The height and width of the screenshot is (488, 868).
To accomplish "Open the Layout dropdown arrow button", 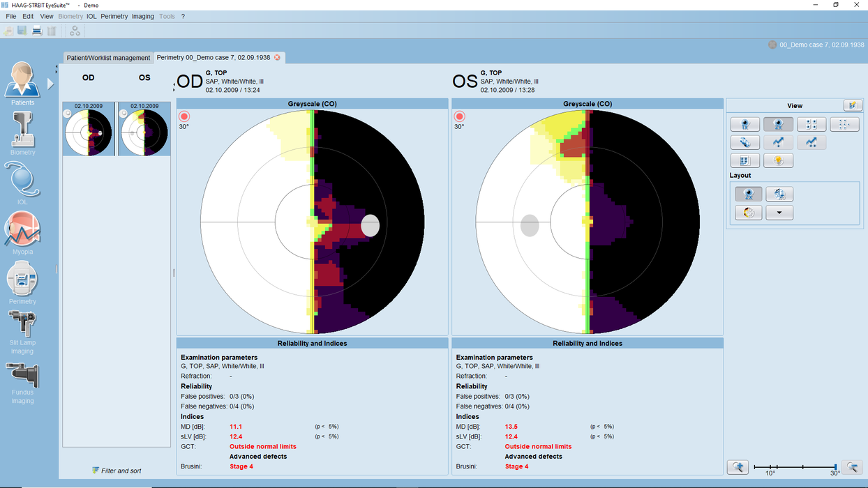I will pos(779,213).
